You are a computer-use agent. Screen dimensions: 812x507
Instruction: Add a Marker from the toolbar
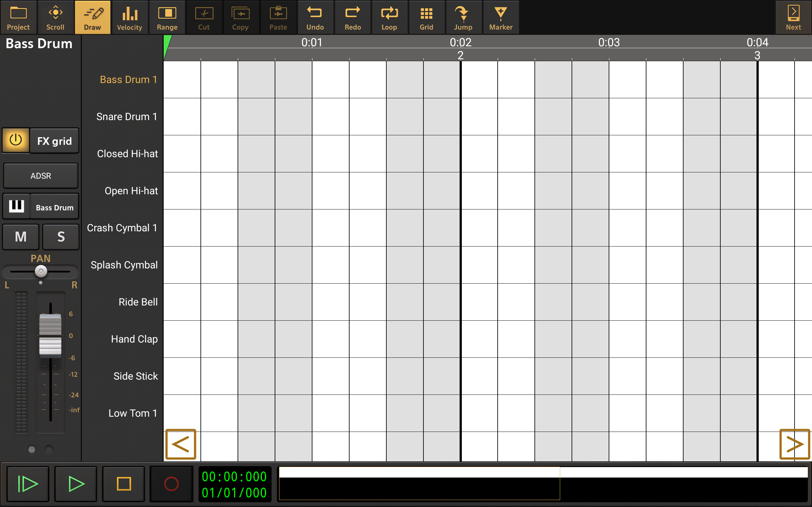(500, 17)
